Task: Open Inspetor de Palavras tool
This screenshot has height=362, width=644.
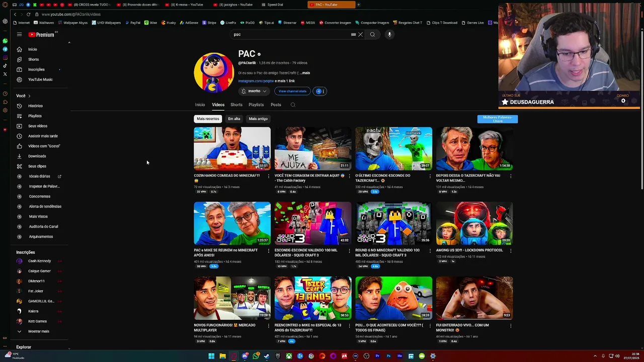Action: point(44,187)
